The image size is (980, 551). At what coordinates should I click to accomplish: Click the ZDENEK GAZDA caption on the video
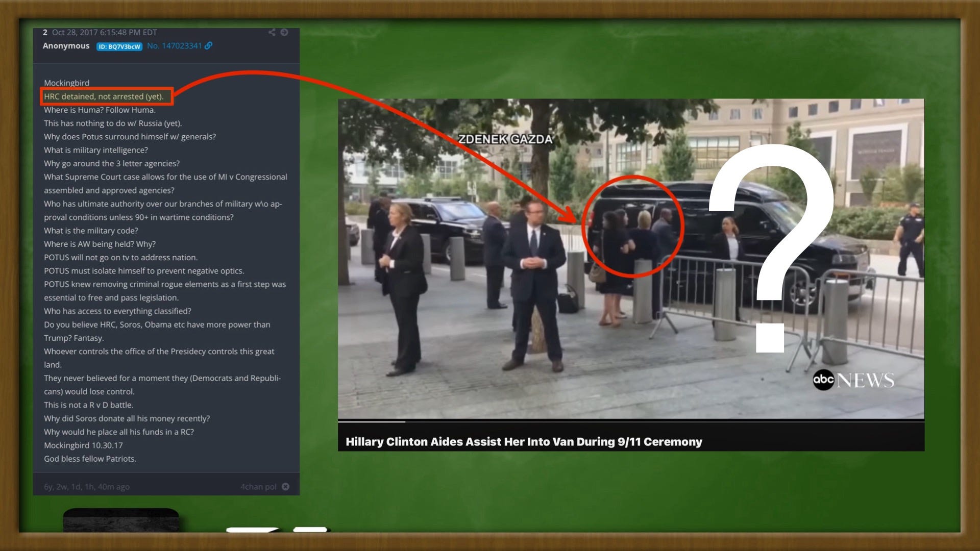[505, 139]
